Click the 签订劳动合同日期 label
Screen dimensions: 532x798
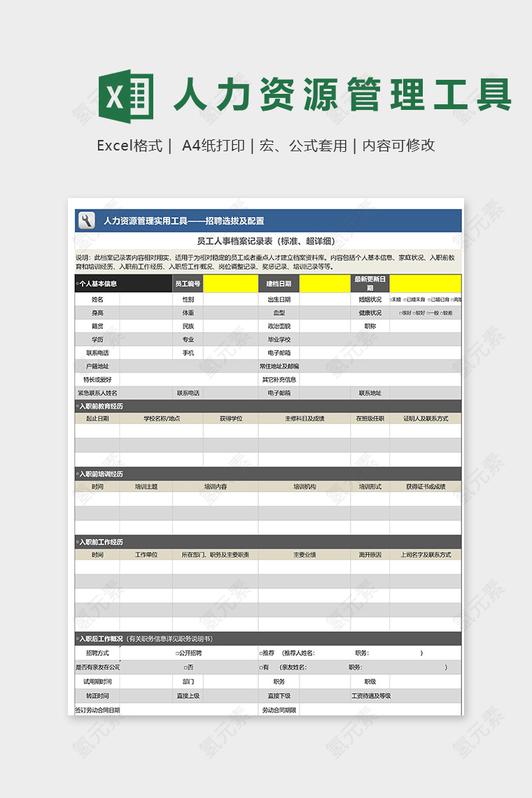click(97, 710)
